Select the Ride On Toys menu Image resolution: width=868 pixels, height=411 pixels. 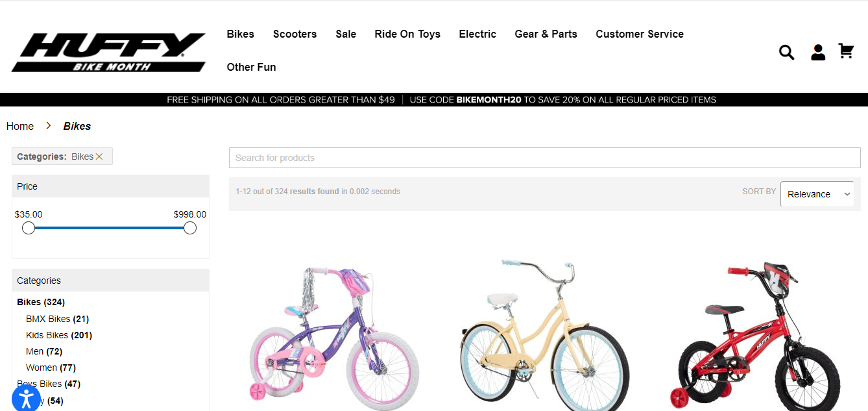pyautogui.click(x=407, y=34)
